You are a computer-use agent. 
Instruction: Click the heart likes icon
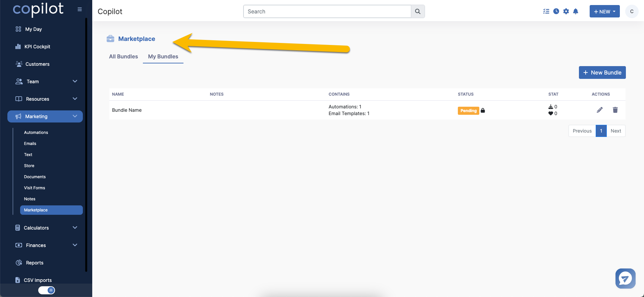point(550,113)
